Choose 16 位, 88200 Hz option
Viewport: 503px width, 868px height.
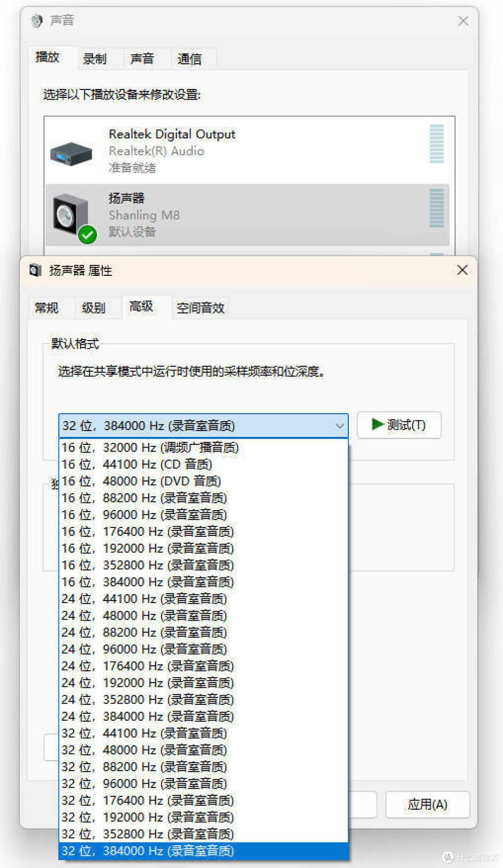pyautogui.click(x=204, y=498)
